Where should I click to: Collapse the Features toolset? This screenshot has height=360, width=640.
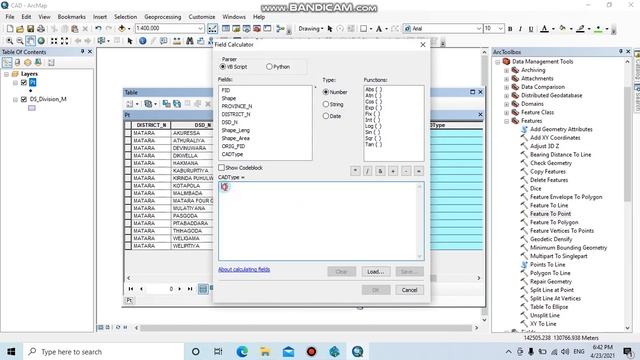point(507,121)
